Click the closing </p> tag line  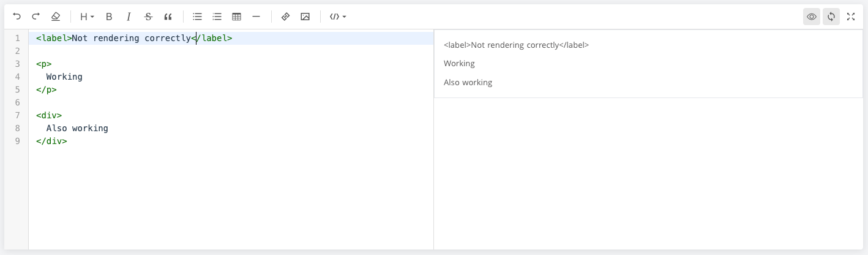[47, 89]
